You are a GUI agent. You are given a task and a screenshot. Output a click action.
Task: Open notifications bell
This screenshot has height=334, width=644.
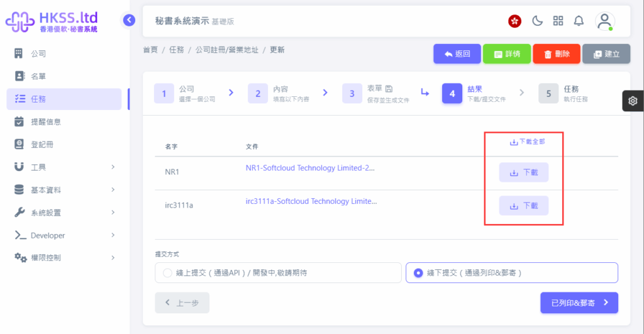pyautogui.click(x=579, y=21)
